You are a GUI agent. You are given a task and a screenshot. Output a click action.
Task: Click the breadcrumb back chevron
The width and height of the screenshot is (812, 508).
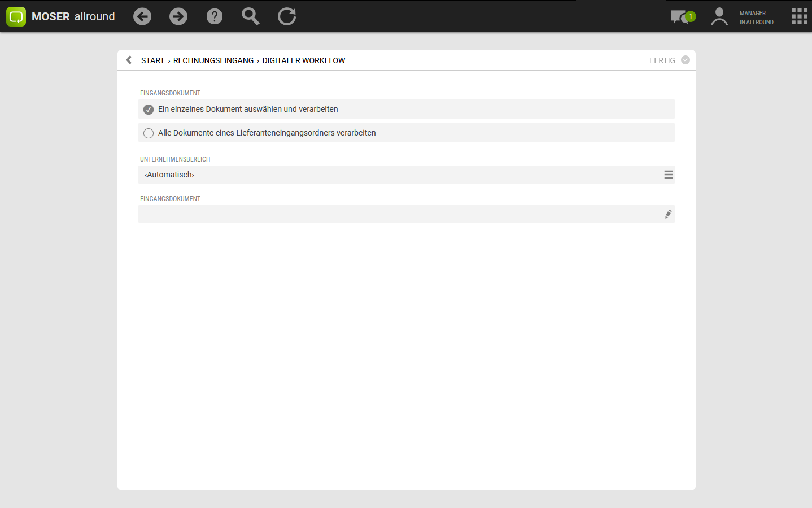(129, 60)
